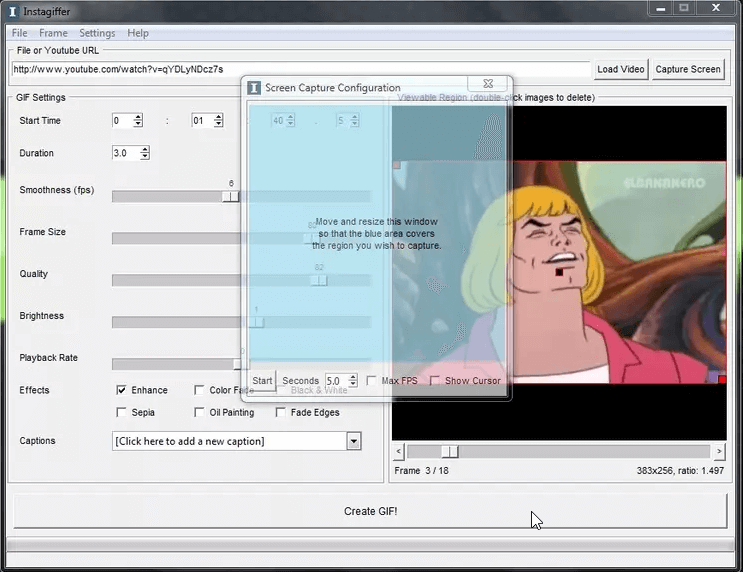Click the 'Frame 3 / 18' text
This screenshot has height=572, width=743.
coord(421,471)
